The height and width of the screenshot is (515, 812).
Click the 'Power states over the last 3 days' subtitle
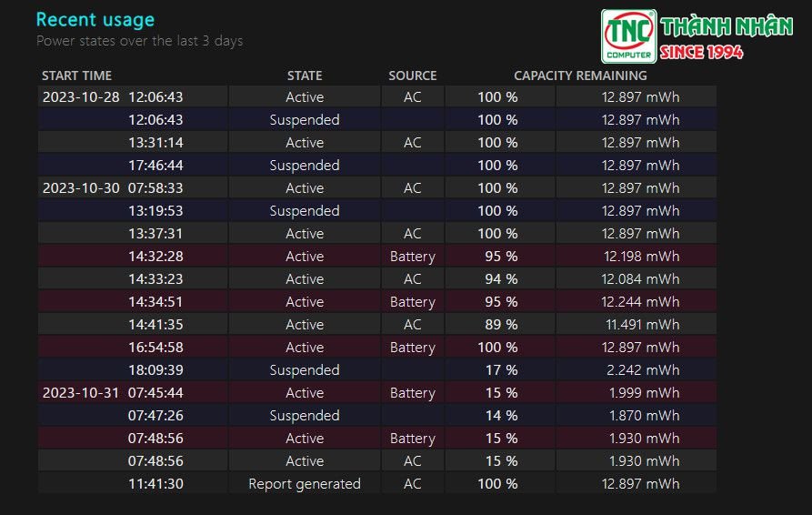click(139, 41)
